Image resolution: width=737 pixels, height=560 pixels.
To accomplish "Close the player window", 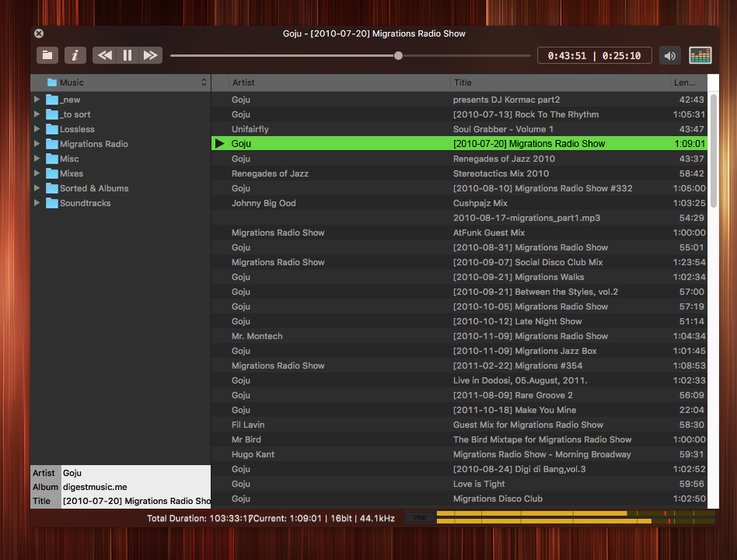I will 39,33.
